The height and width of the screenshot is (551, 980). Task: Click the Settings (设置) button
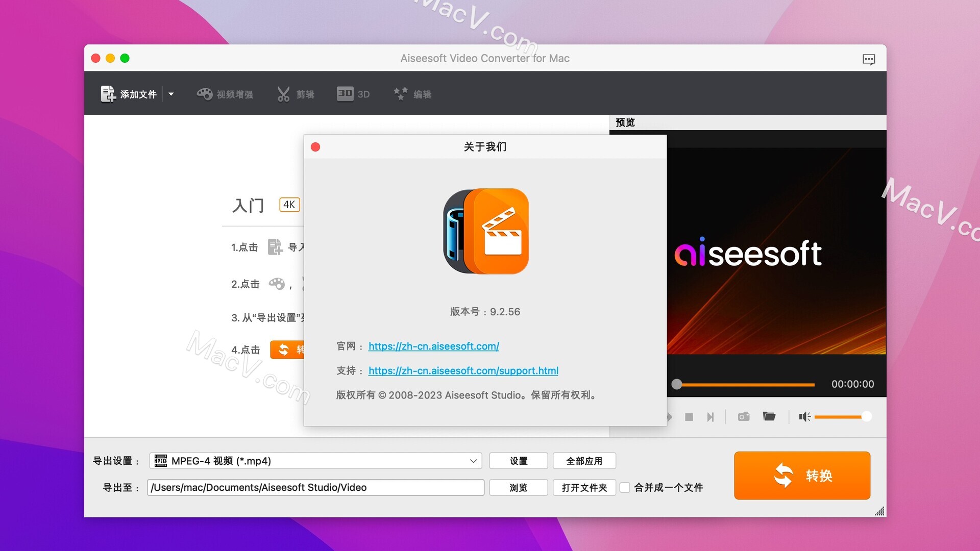click(519, 461)
